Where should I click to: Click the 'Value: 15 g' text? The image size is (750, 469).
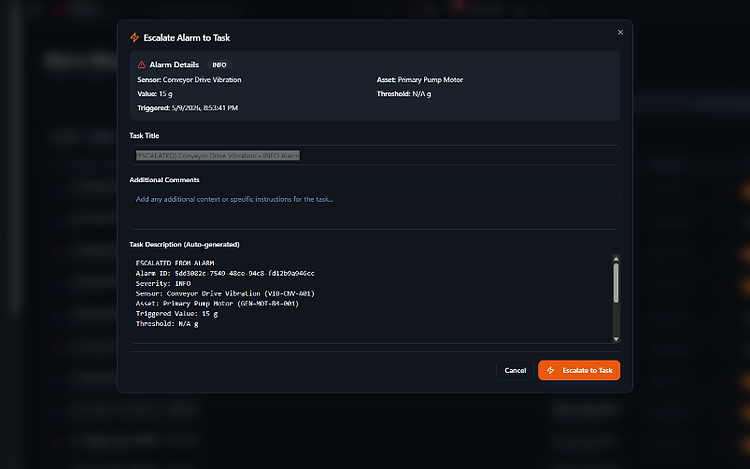(x=155, y=94)
